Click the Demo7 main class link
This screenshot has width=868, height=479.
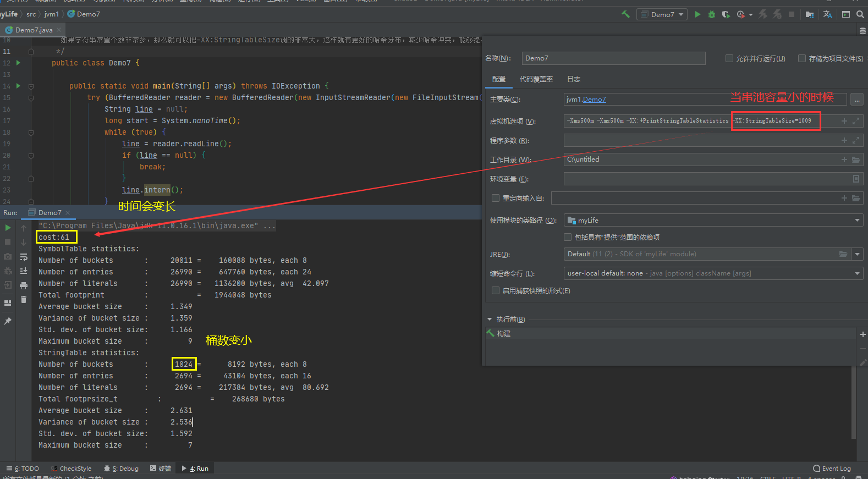click(594, 100)
